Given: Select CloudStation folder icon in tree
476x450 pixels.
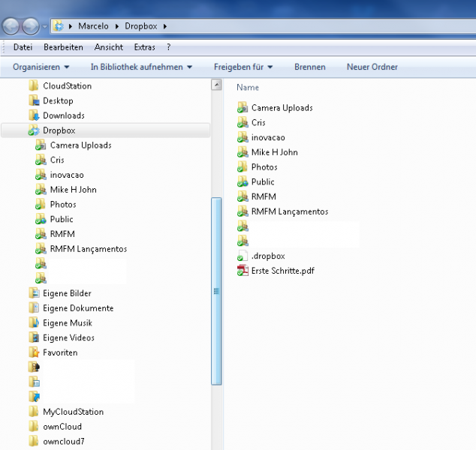Looking at the screenshot, I should (34, 85).
